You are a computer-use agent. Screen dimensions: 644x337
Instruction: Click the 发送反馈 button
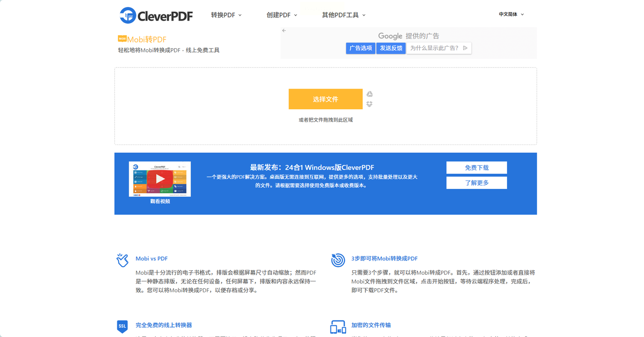(391, 48)
